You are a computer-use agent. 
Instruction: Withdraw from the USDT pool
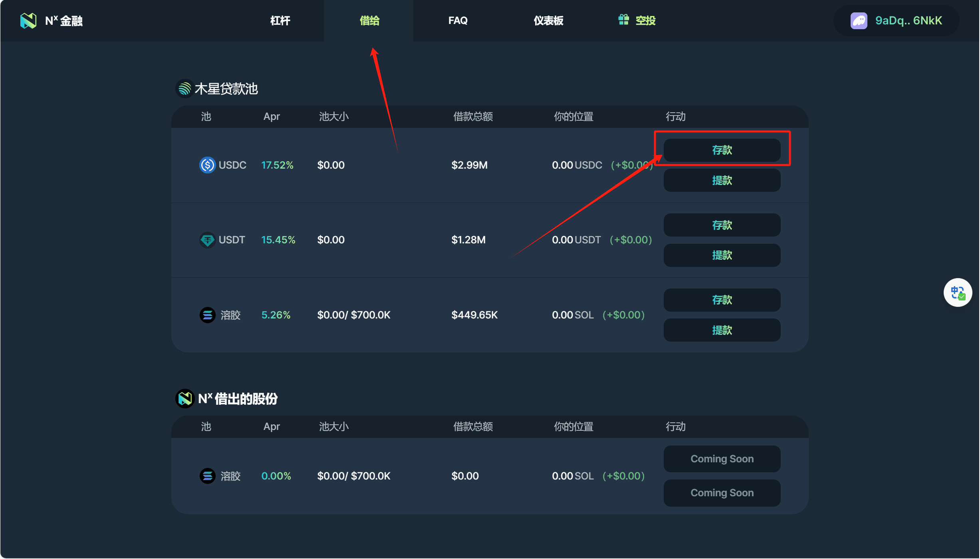pyautogui.click(x=722, y=255)
